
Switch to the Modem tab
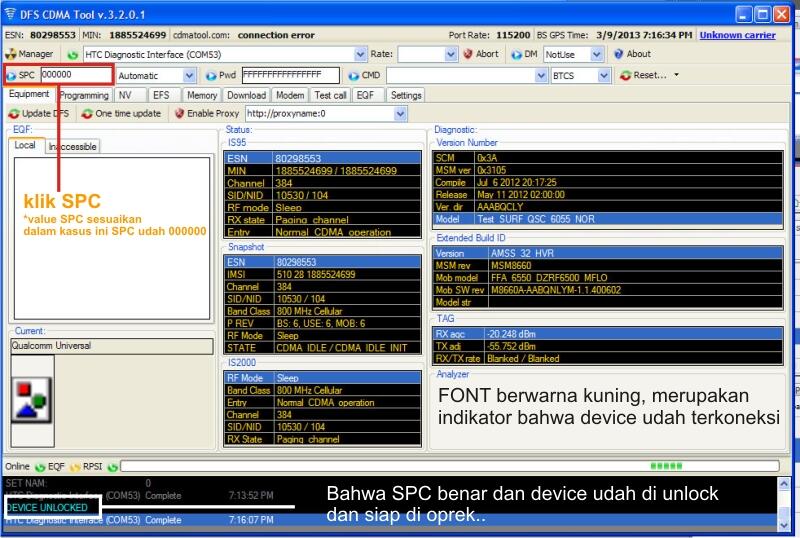(290, 95)
